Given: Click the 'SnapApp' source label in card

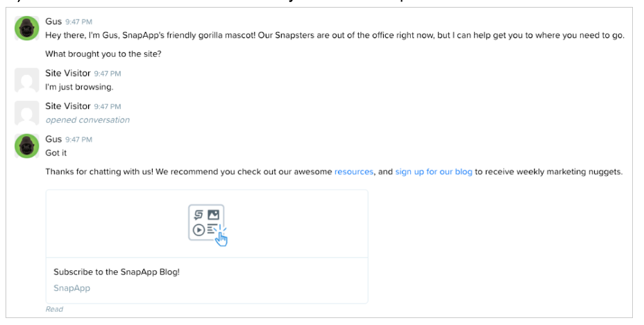Looking at the screenshot, I should (72, 288).
